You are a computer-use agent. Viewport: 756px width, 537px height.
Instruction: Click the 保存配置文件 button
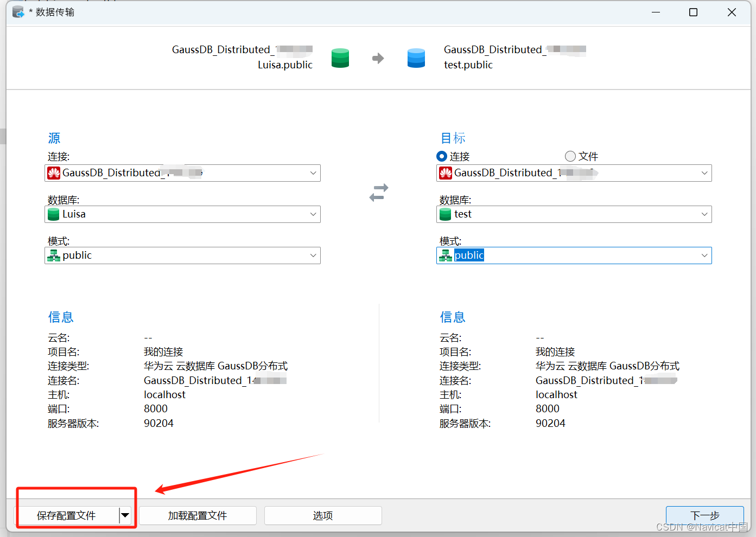pos(66,515)
